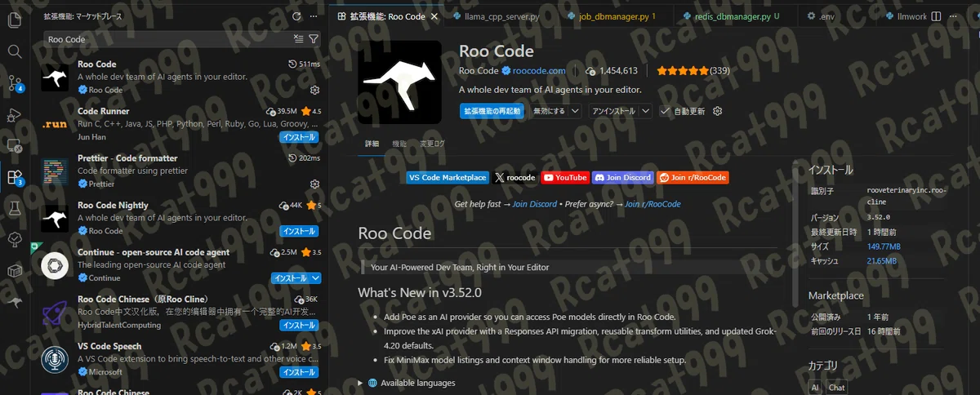Follow the Join r/RooCode text link
This screenshot has height=395, width=980.
tap(653, 204)
